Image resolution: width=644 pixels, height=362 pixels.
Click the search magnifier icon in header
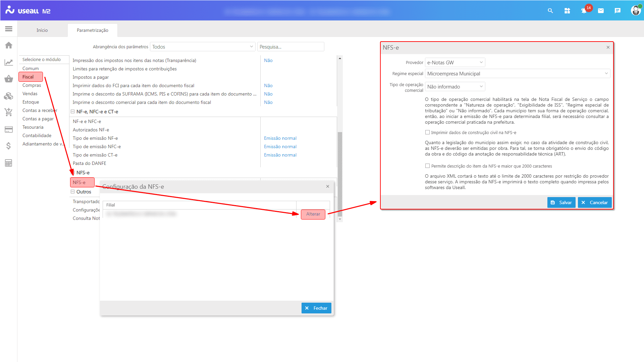click(550, 11)
